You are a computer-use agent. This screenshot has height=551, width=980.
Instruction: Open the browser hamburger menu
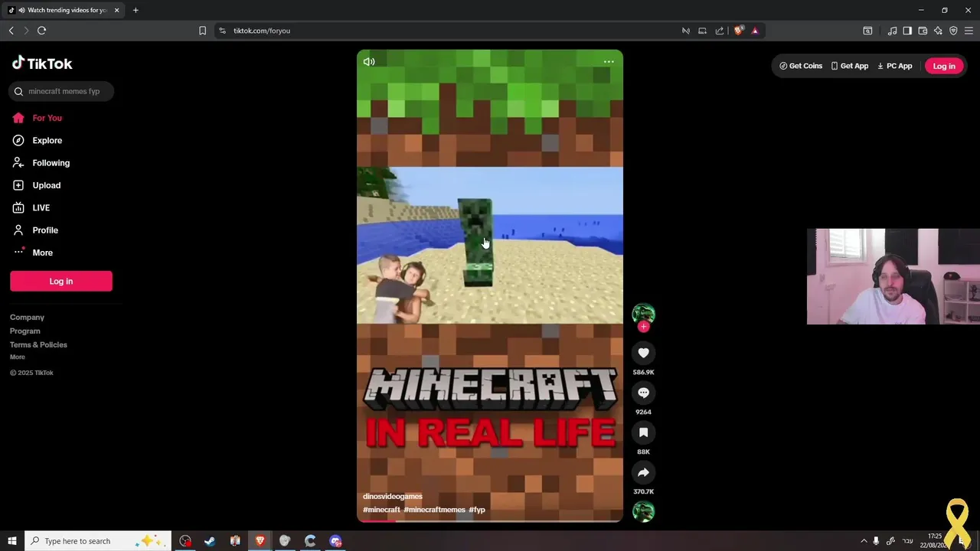969,31
